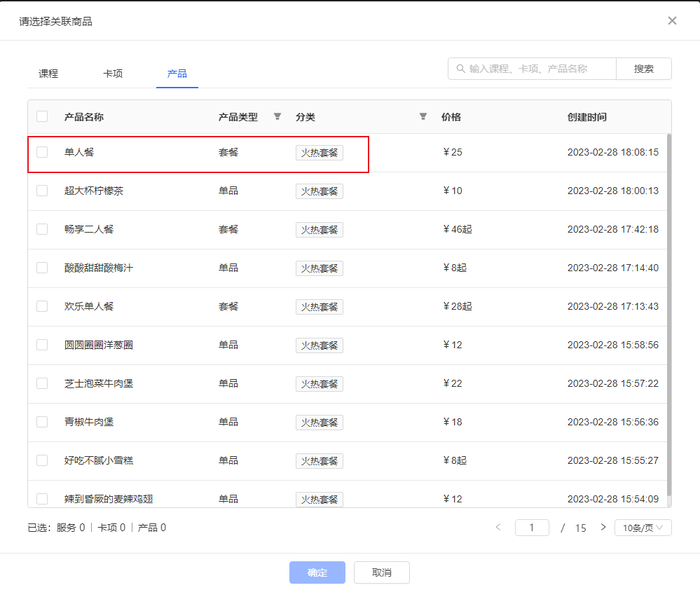Click the filter icon beside 产品类型 column
Screen dimensions: 700x590
[277, 116]
